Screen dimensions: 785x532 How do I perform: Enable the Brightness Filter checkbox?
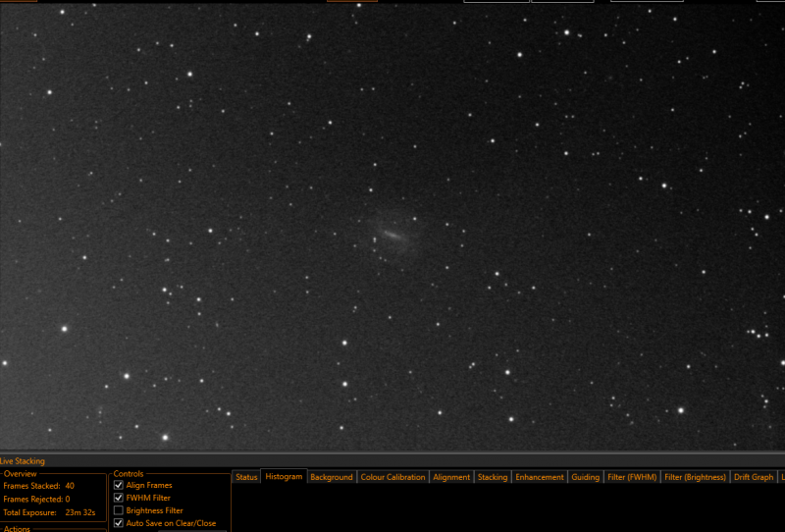click(x=119, y=510)
